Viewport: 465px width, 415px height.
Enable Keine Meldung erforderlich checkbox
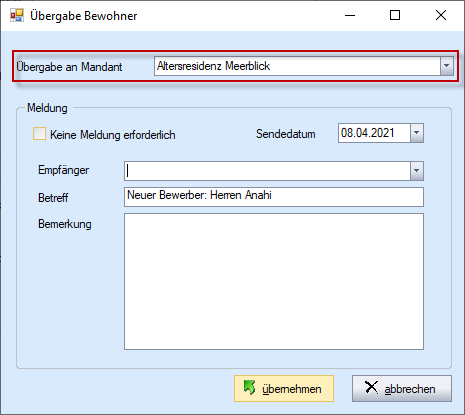pos(39,134)
